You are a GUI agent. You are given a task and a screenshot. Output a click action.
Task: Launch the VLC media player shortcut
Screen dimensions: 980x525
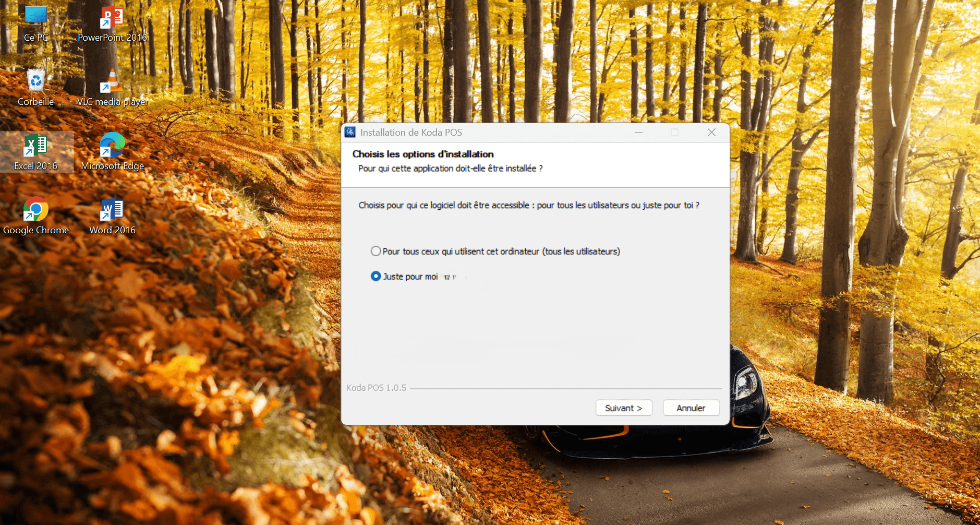point(112,88)
